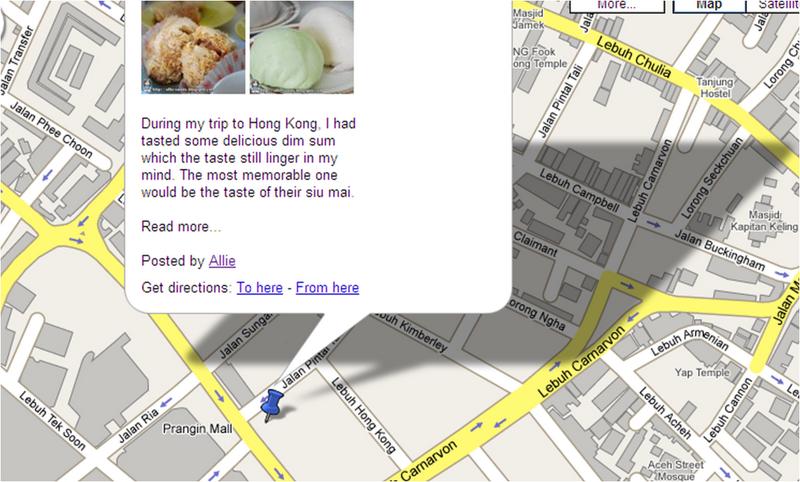Click the Allie author link
800x482 pixels.
(x=222, y=261)
